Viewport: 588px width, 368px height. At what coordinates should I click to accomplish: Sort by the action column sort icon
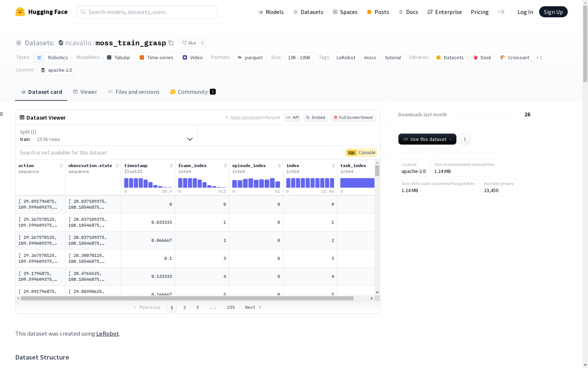click(x=61, y=166)
